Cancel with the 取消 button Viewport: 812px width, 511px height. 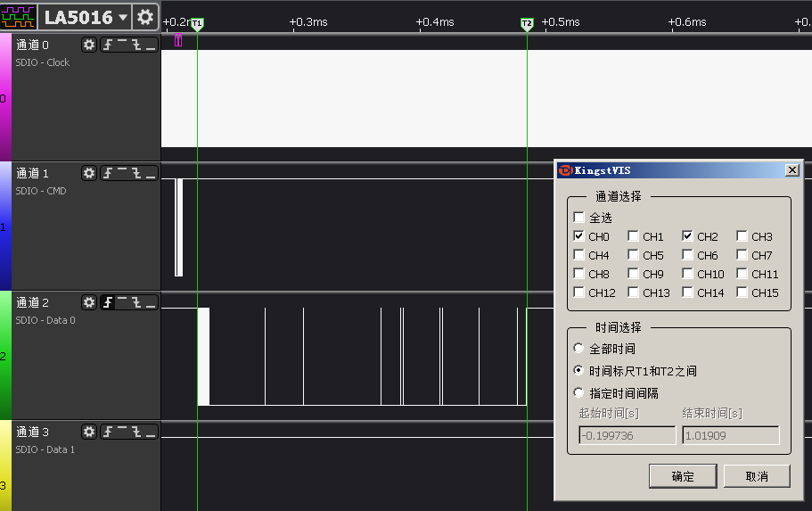(x=757, y=476)
